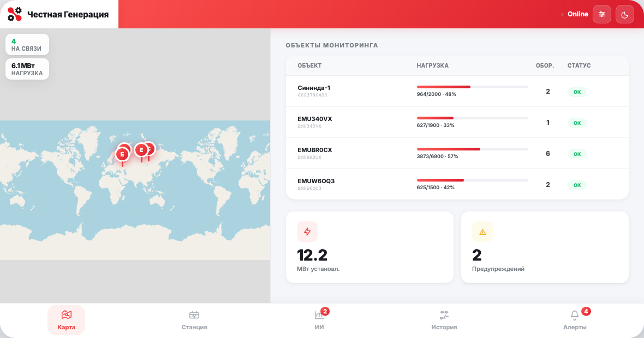The height and width of the screenshot is (338, 644).
Task: Click the EMUBR0CX load progress bar
Action: [x=472, y=149]
